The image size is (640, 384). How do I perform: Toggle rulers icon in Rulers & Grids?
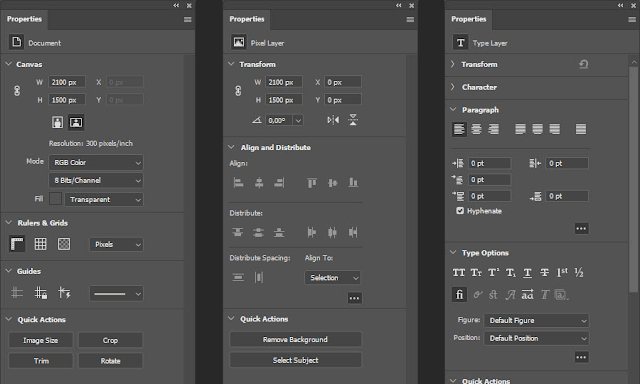17,244
